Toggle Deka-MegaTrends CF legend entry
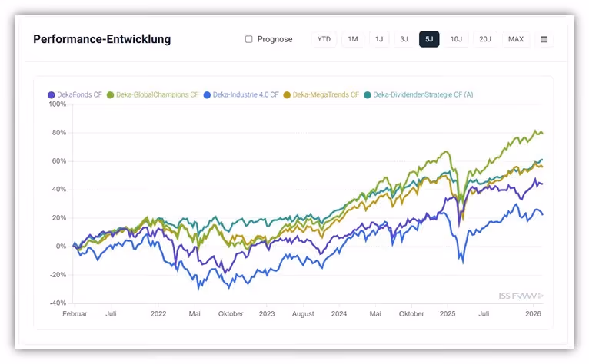The height and width of the screenshot is (364, 589). 321,95
